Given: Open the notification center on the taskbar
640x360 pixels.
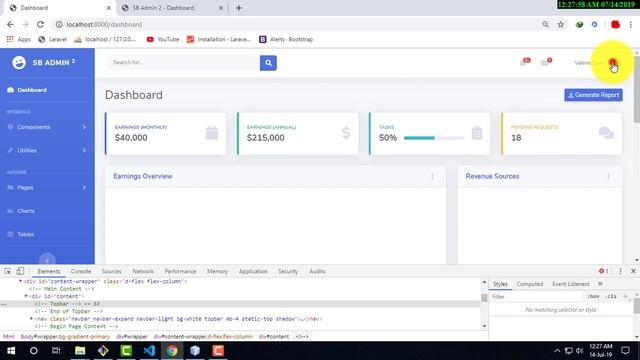Looking at the screenshot, I should pyautogui.click(x=625, y=351).
